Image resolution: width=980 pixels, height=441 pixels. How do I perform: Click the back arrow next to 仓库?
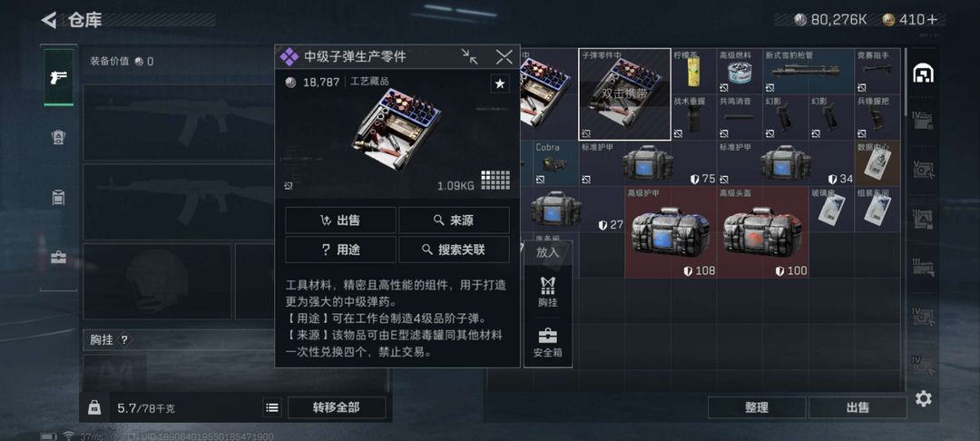(49, 20)
